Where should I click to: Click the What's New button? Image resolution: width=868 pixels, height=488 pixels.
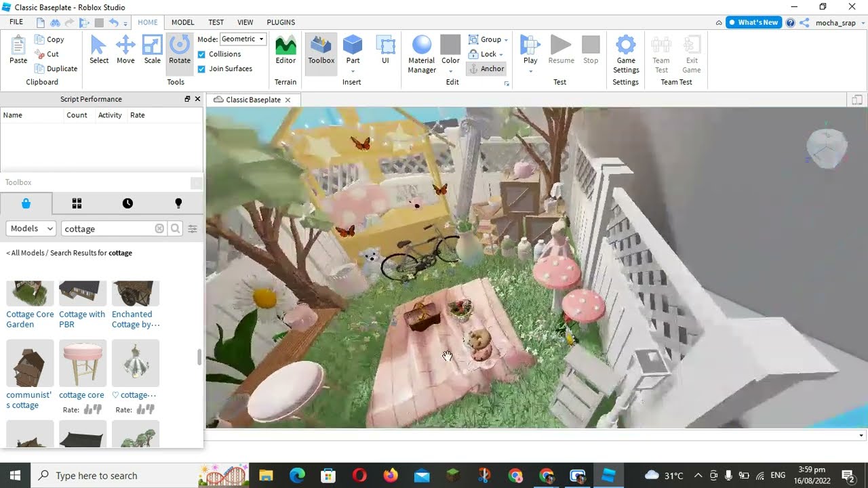point(753,22)
